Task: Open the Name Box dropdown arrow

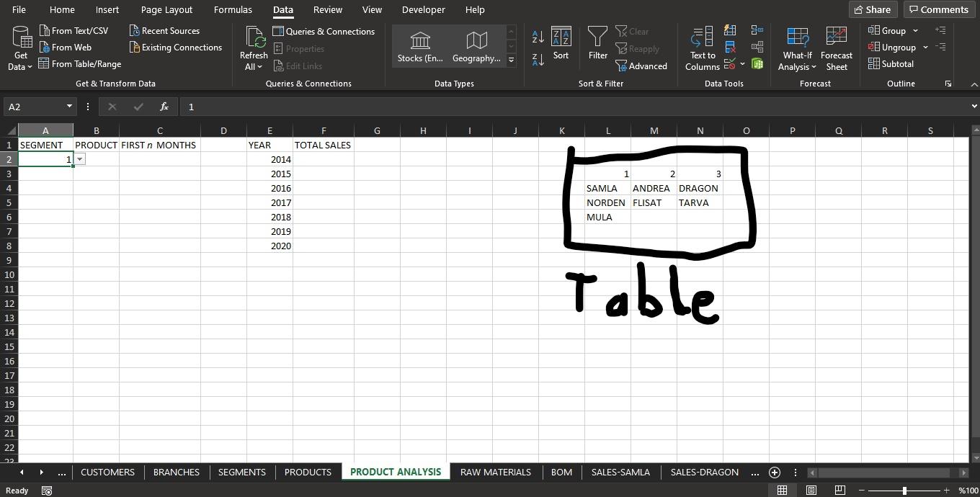Action: coord(69,106)
